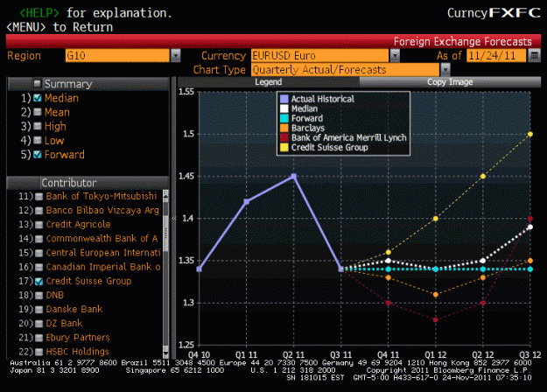Select the Legend tab
The height and width of the screenshot is (392, 547).
tap(269, 82)
